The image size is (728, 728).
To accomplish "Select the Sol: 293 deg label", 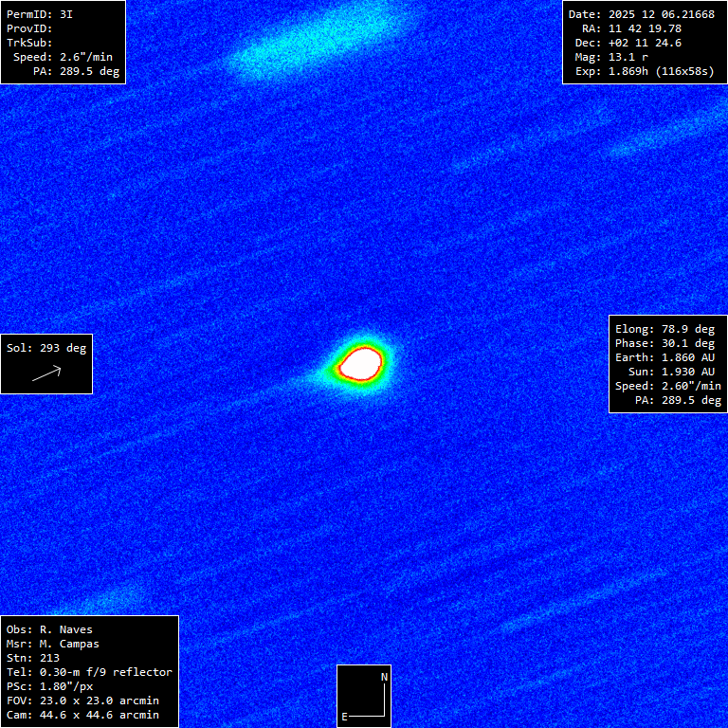I will pyautogui.click(x=46, y=348).
